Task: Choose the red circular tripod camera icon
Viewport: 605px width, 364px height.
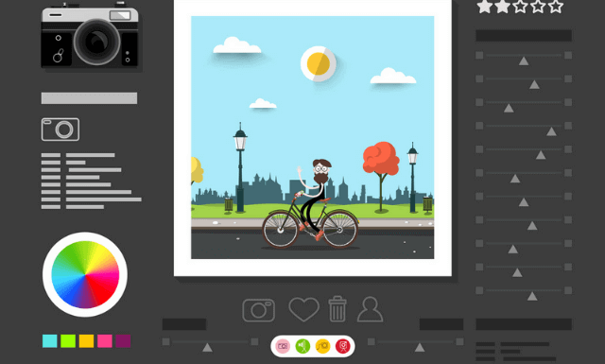Action: (342, 346)
